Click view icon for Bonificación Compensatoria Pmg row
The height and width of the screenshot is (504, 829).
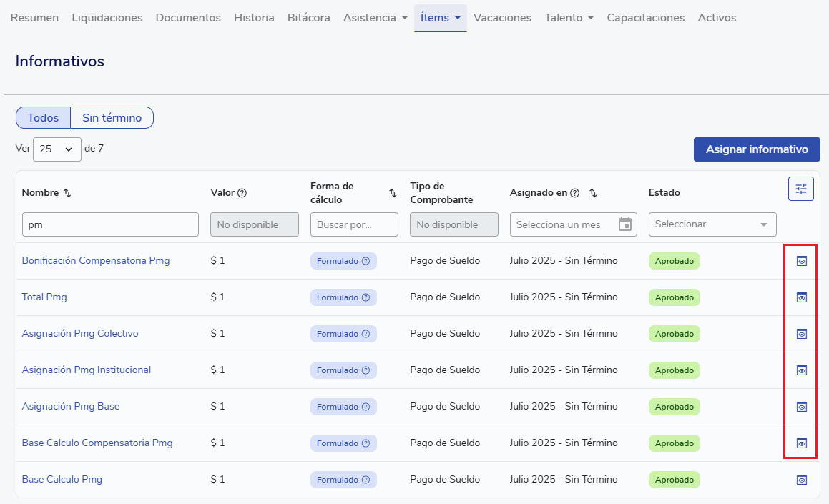[x=801, y=261]
